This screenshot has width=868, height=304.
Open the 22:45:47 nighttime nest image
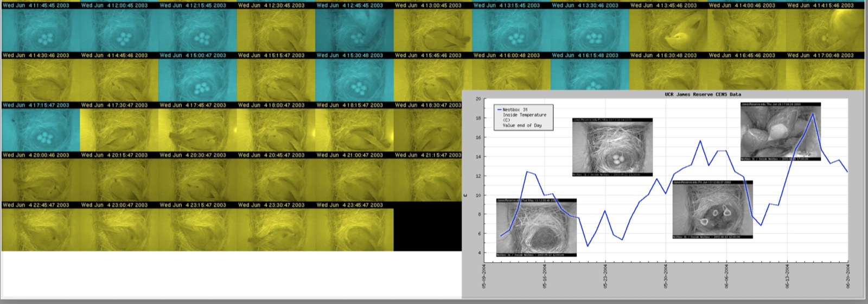[40, 230]
